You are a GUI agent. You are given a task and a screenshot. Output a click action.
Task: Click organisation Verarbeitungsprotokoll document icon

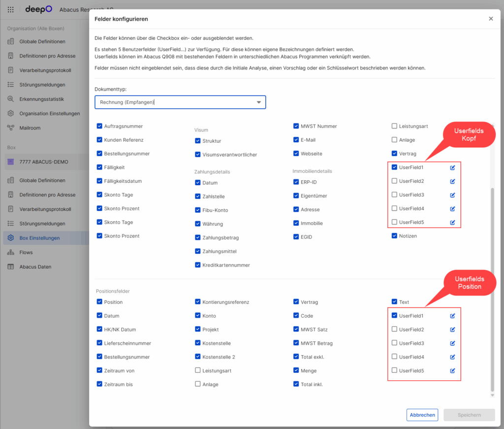(11, 70)
